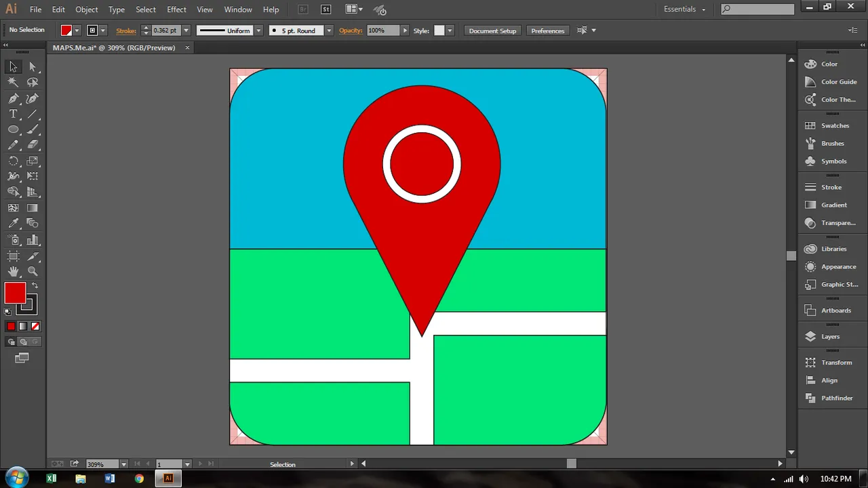Click the Preferences button
This screenshot has height=488, width=868.
(x=548, y=30)
